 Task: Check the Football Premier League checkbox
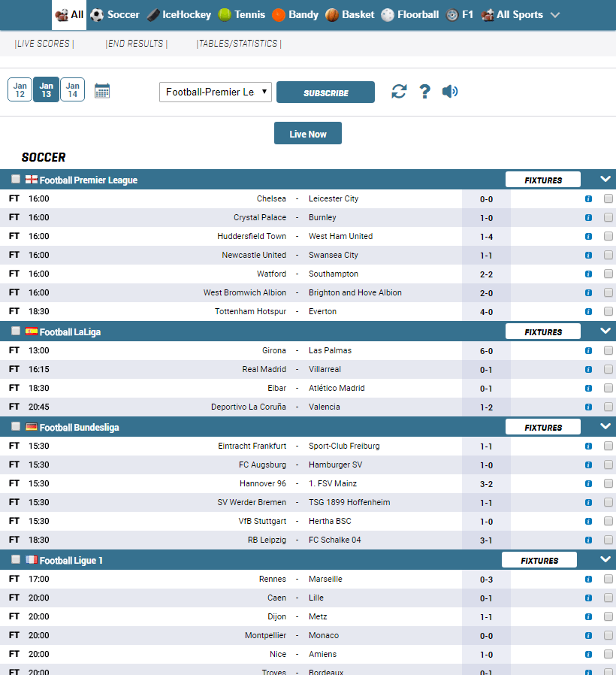click(x=15, y=179)
